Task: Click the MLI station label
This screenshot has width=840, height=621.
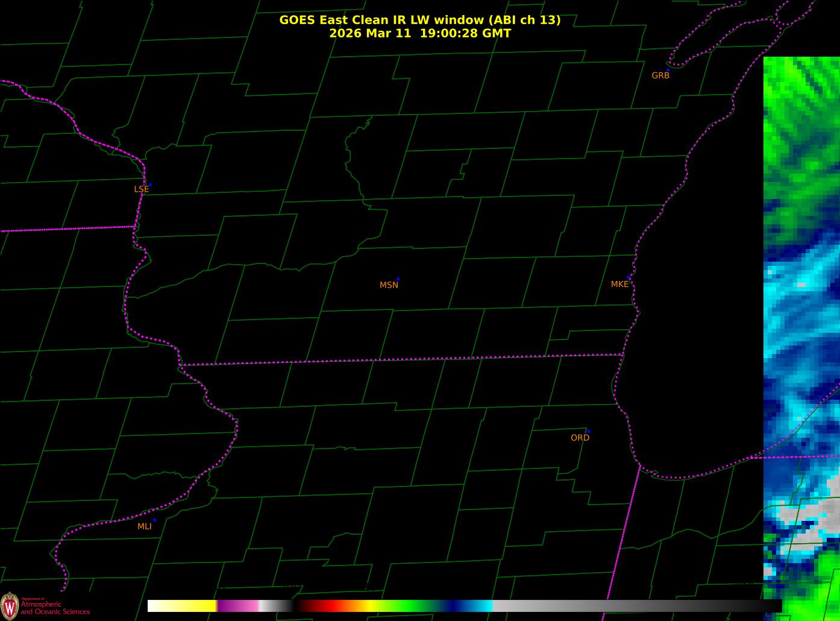Action: tap(145, 526)
